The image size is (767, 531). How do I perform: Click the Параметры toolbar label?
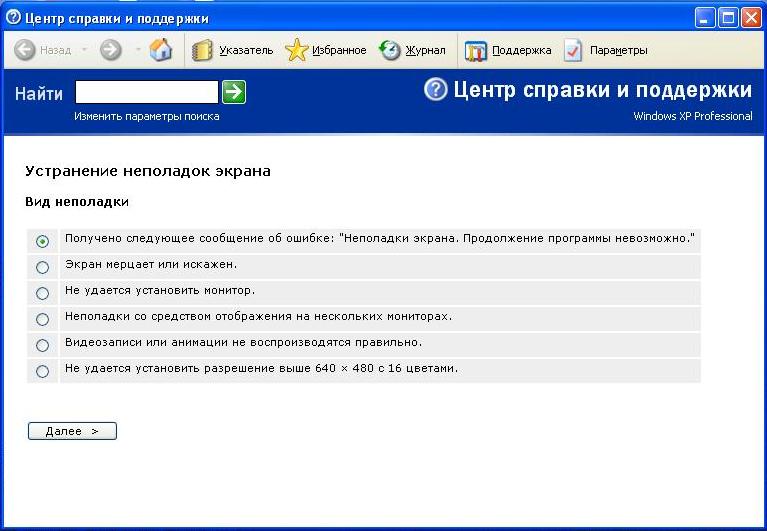click(618, 50)
